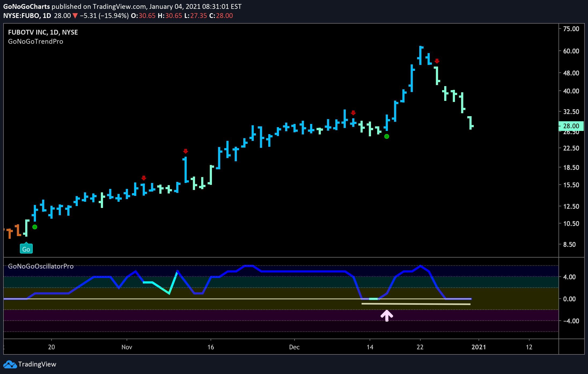This screenshot has height=374, width=588.
Task: Click the −5.31 (−15.94%) change value
Action: click(104, 16)
